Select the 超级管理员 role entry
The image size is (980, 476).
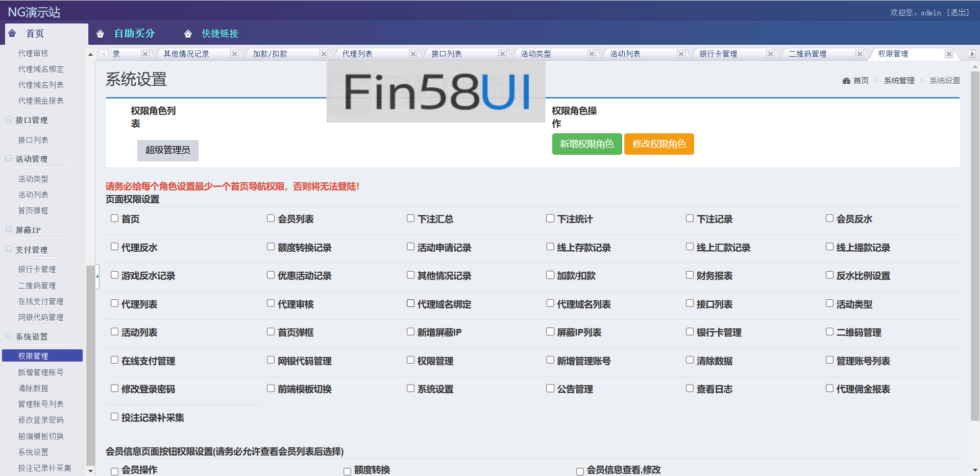click(167, 150)
